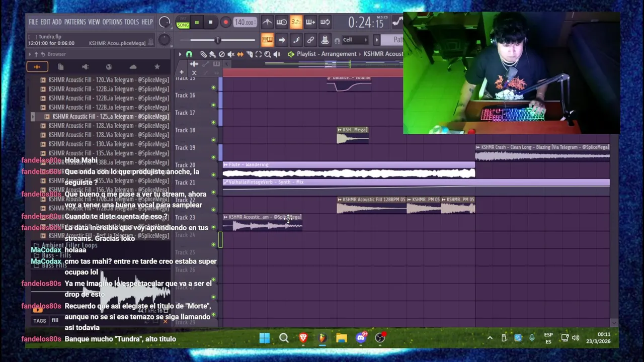Select the Zoom magnifier tool
This screenshot has width=644, height=362.
tap(268, 54)
